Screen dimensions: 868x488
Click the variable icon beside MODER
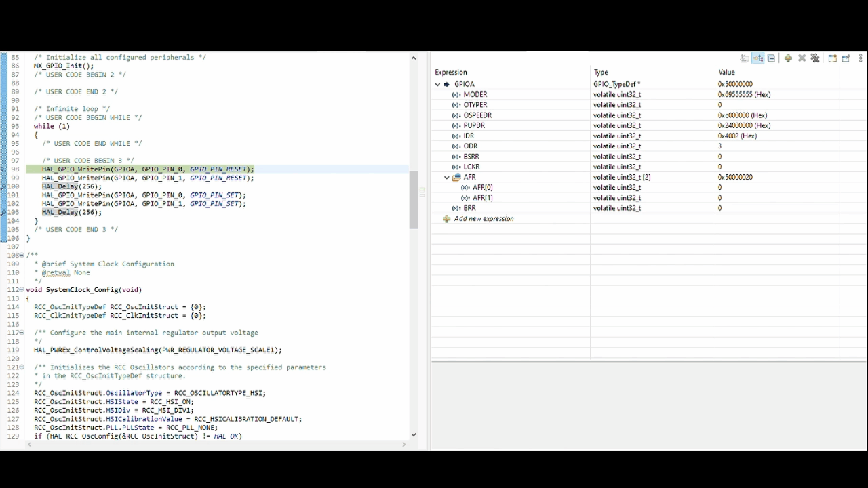pos(456,95)
